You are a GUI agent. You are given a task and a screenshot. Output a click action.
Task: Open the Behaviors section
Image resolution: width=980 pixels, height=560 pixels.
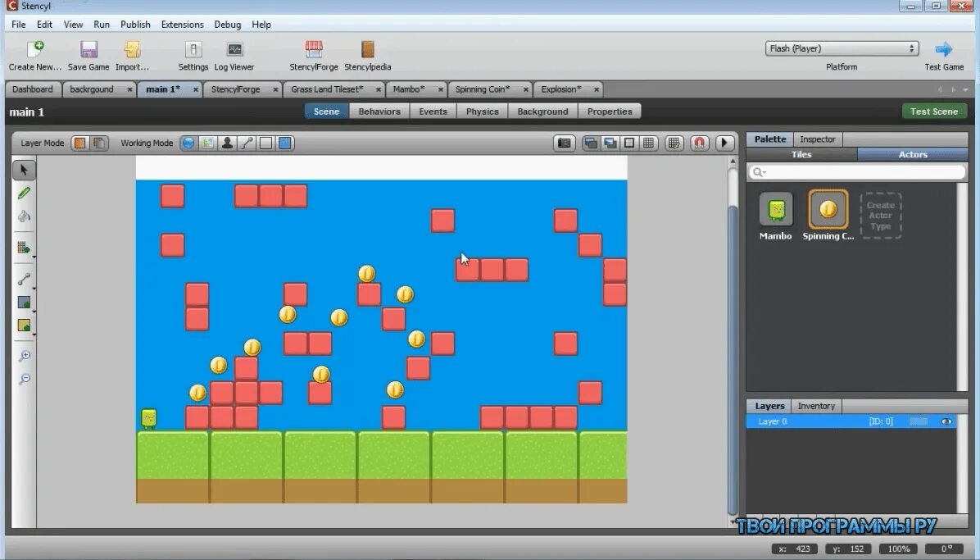pyautogui.click(x=379, y=112)
